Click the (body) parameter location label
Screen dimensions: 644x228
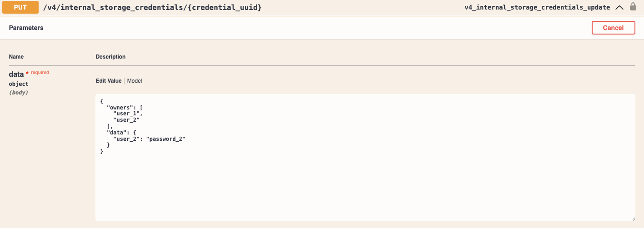tap(19, 93)
